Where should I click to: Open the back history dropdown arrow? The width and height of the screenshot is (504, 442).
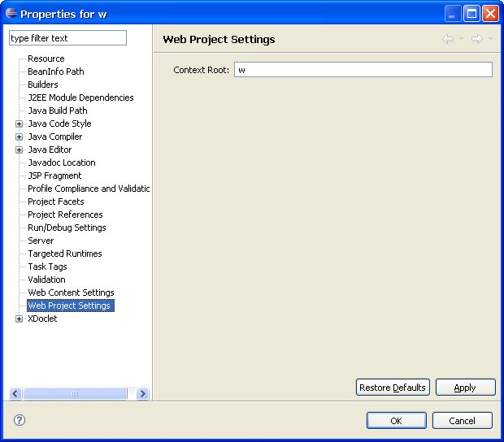click(x=461, y=38)
